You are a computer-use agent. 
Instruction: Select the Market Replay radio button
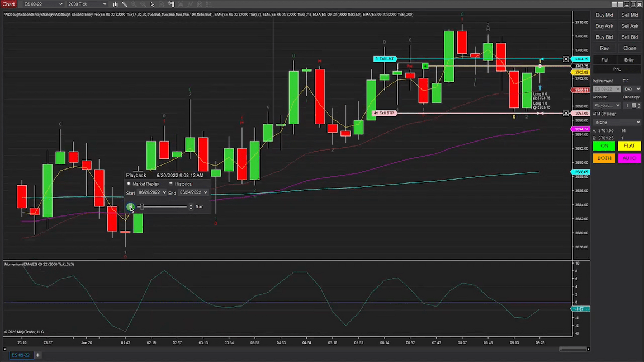(129, 184)
